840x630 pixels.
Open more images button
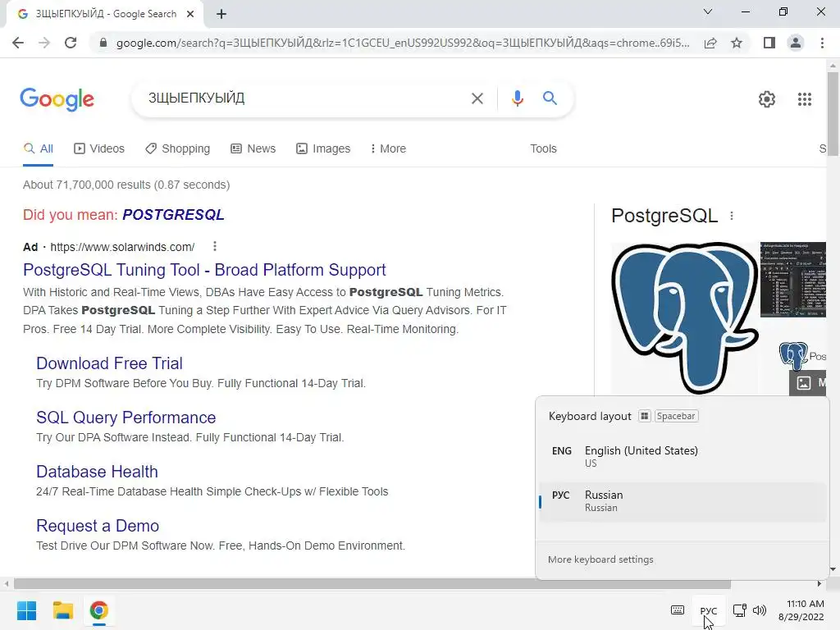(x=807, y=383)
